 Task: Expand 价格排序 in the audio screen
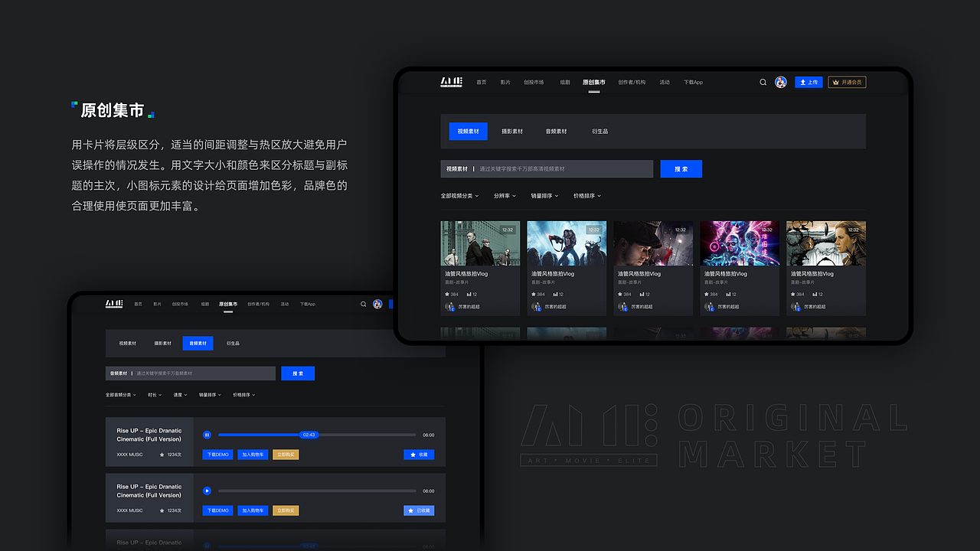pyautogui.click(x=244, y=395)
